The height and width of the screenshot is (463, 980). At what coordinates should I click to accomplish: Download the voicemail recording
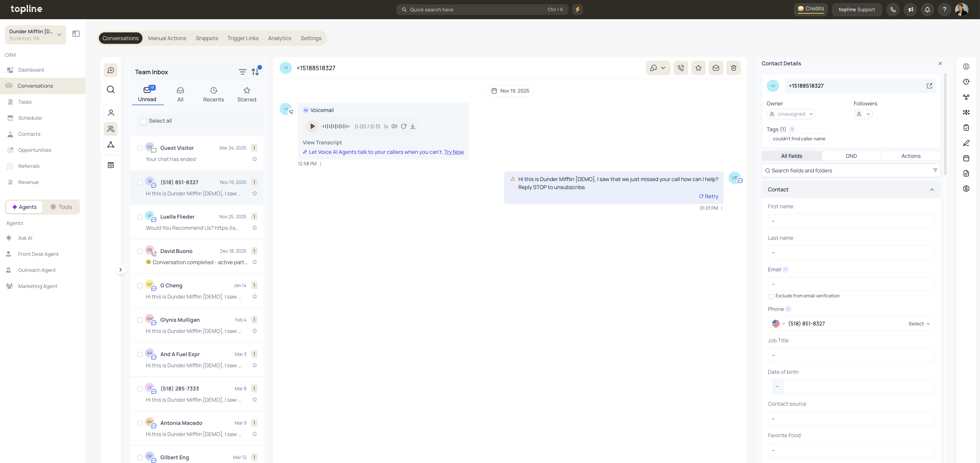pos(412,126)
